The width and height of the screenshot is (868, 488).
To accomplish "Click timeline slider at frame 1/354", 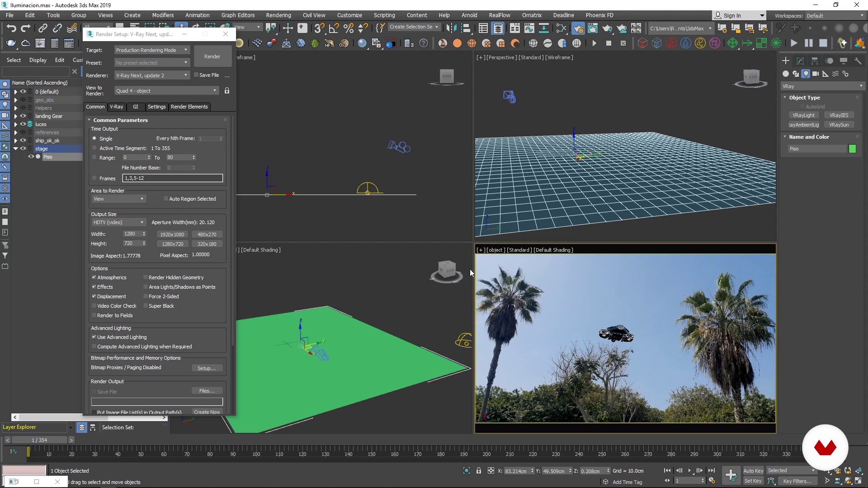I will point(39,440).
